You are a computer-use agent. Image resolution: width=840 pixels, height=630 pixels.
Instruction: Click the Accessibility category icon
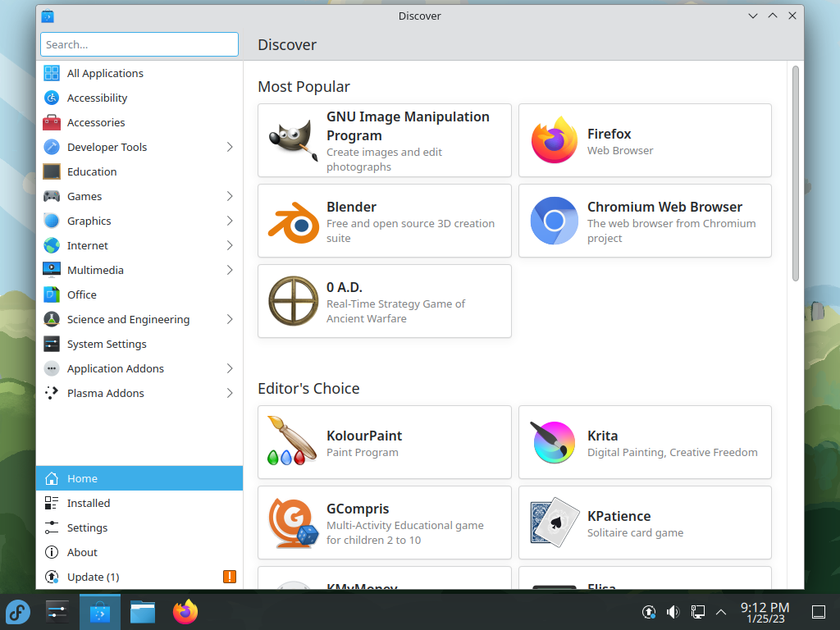tap(52, 98)
